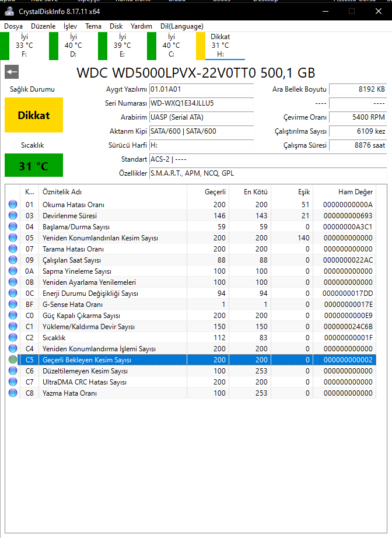Click the Geçerli column header
Image resolution: width=392 pixels, height=538 pixels.
pyautogui.click(x=208, y=192)
